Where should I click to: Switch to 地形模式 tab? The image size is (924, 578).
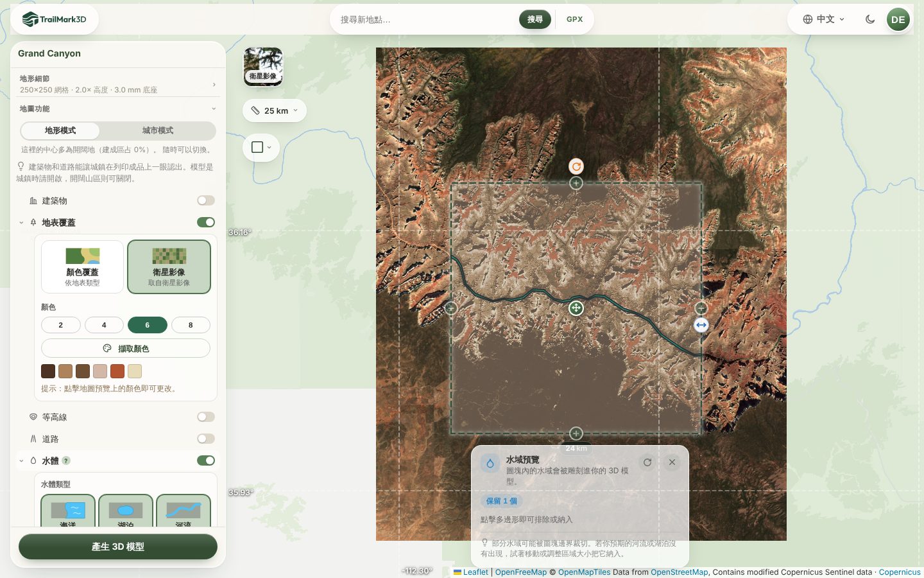(x=60, y=130)
